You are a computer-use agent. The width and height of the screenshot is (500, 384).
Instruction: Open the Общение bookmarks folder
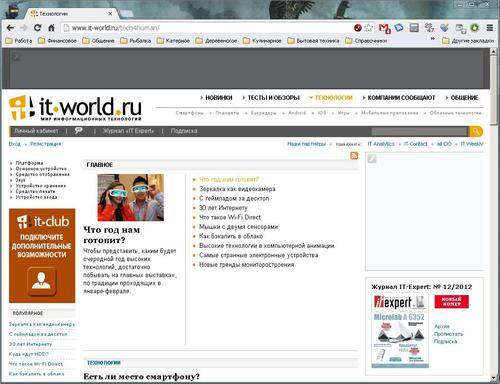coord(99,41)
